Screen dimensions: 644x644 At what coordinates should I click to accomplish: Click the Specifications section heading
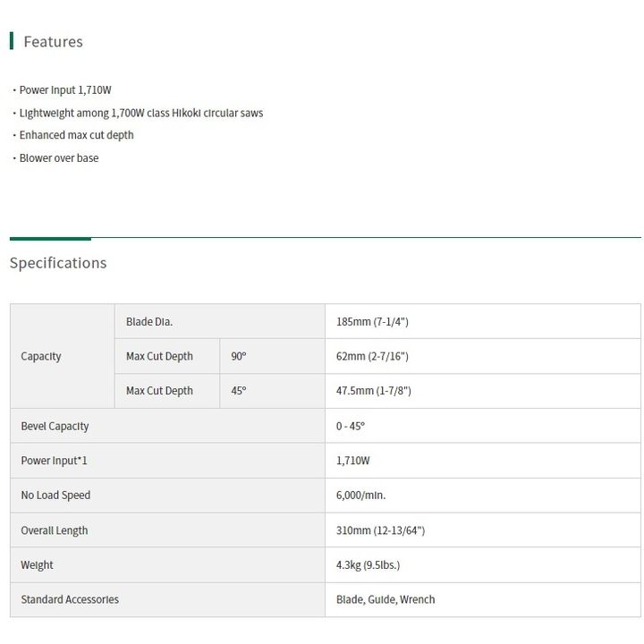[x=58, y=263]
